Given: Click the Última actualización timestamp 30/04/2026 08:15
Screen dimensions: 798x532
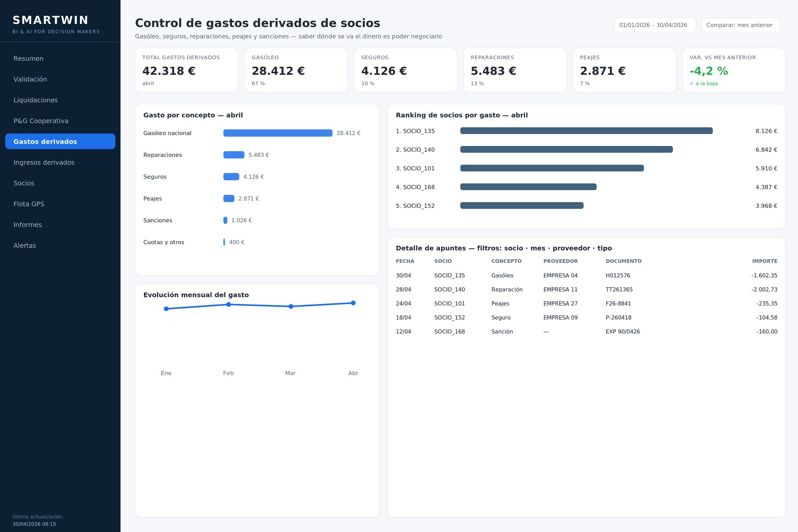Looking at the screenshot, I should (x=34, y=524).
